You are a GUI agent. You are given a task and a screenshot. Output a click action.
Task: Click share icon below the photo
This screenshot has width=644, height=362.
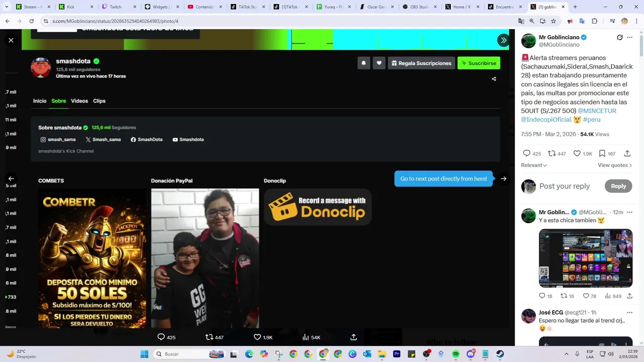point(354,337)
